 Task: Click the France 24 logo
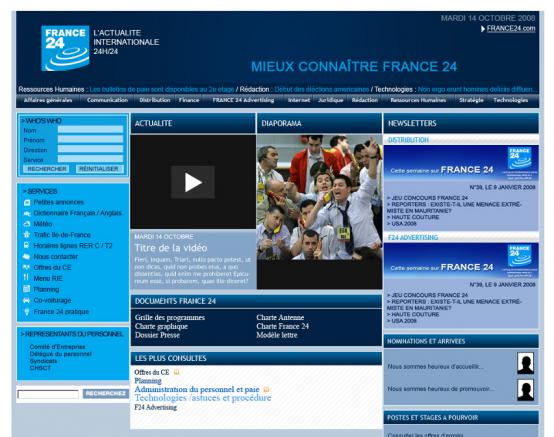tap(65, 48)
